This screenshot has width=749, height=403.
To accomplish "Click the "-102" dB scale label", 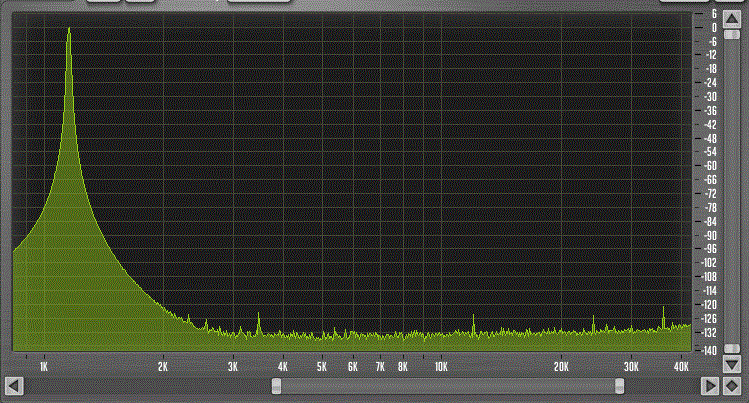I will (709, 263).
